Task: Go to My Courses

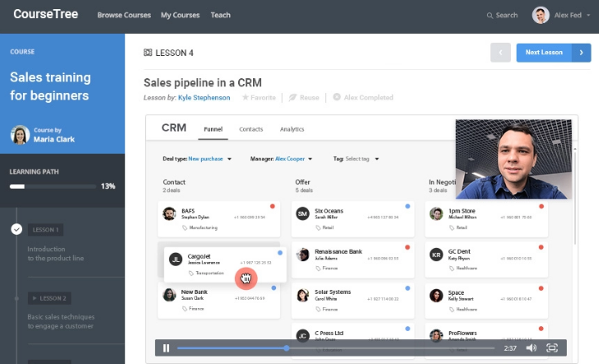Action: 180,16
